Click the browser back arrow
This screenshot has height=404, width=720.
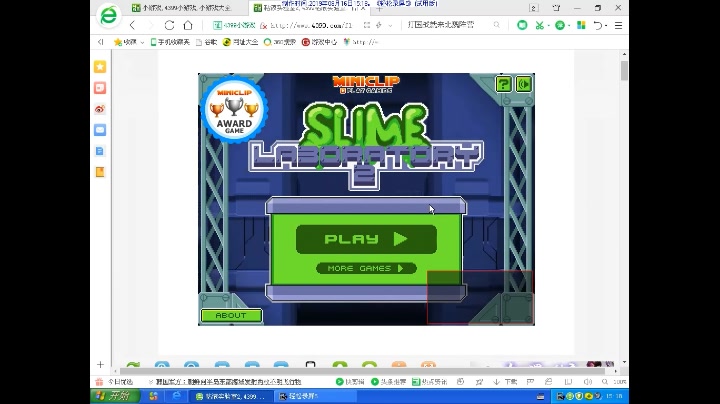click(x=133, y=25)
